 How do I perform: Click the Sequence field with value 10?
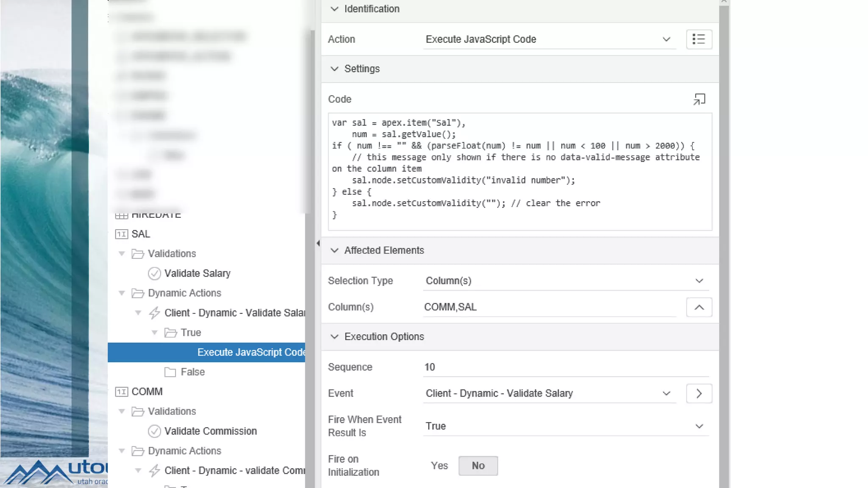[x=566, y=367]
